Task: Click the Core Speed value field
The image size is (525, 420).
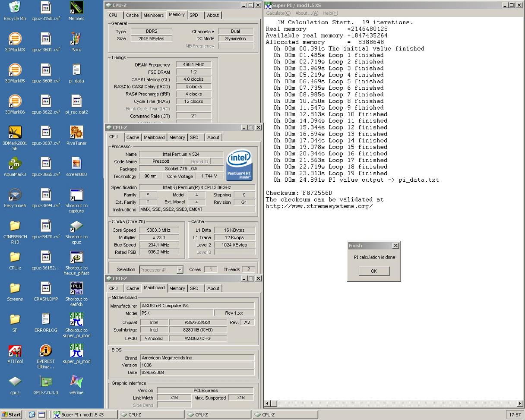Action: [x=158, y=231]
